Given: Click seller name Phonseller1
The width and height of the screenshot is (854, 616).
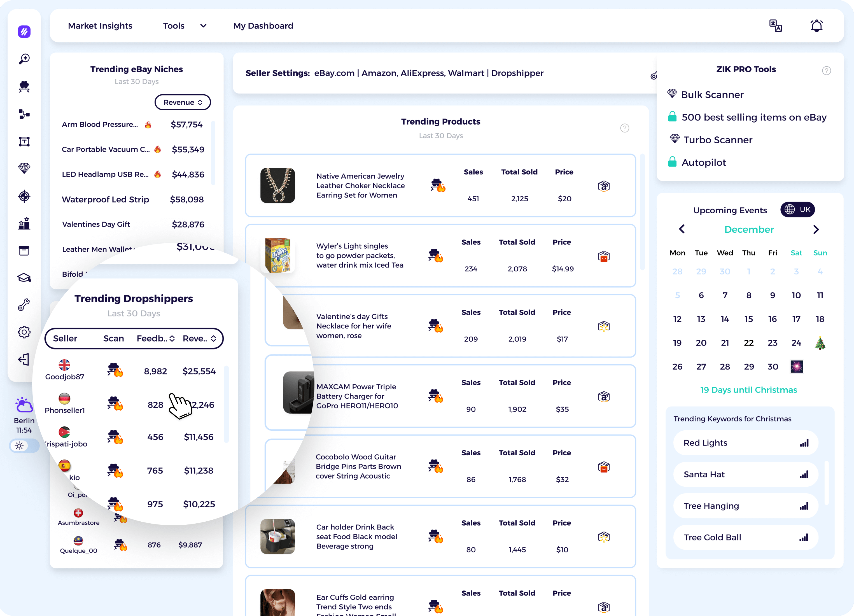Looking at the screenshot, I should (65, 410).
